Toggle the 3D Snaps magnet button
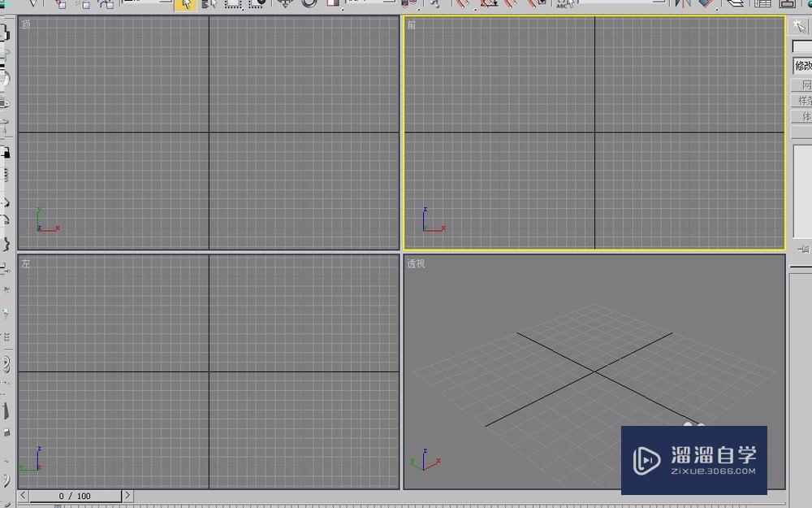 pyautogui.click(x=463, y=4)
